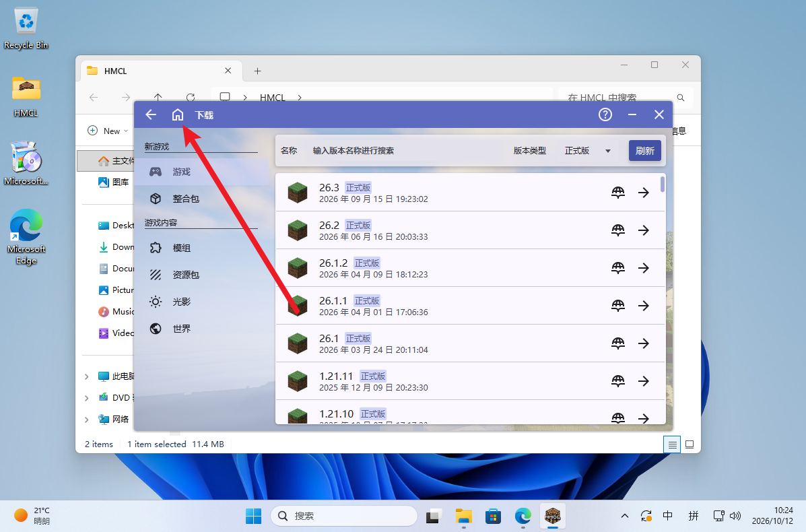
Task: Open the wiki icon for version 26.3
Action: [x=618, y=192]
